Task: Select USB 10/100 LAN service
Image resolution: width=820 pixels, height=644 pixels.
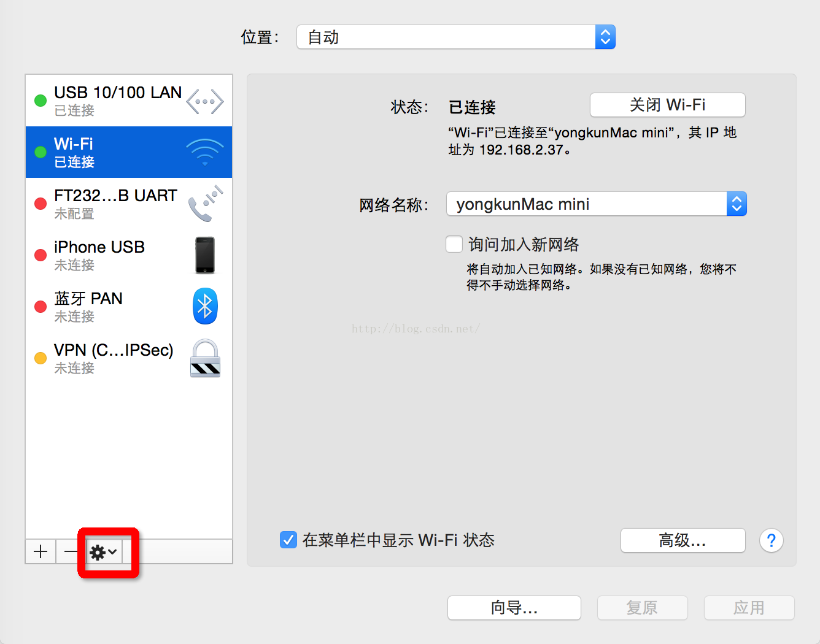Action: click(x=129, y=101)
